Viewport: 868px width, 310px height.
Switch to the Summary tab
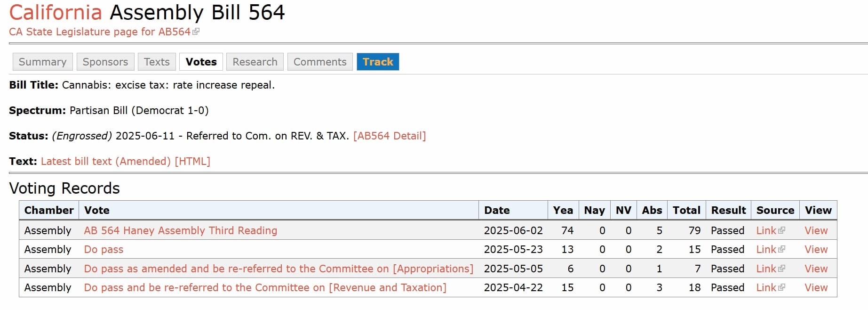click(42, 62)
